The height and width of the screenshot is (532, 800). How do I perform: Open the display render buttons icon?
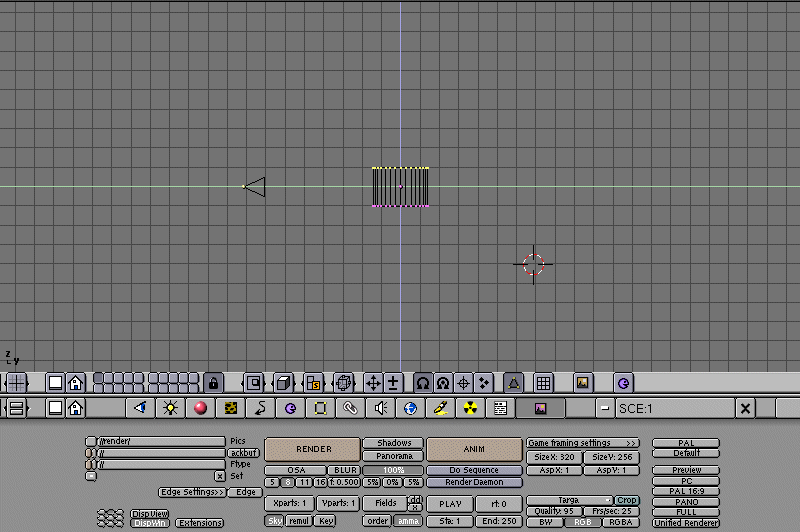tap(540, 408)
